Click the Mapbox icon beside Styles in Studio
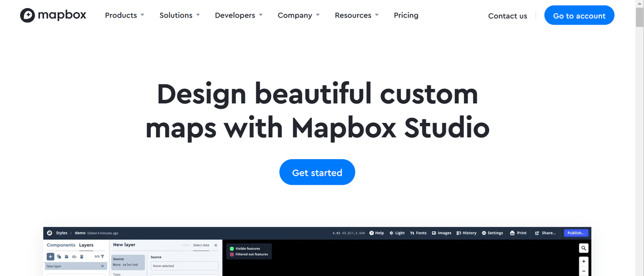The image size is (644, 276). (50, 233)
